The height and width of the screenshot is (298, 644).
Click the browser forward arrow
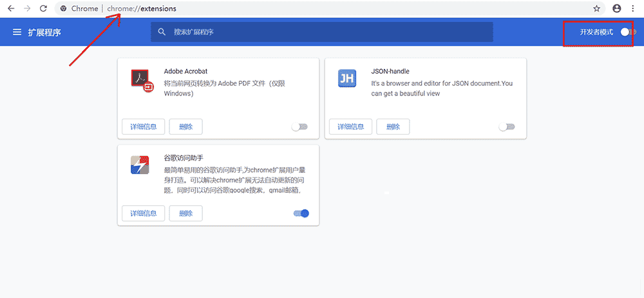pyautogui.click(x=27, y=8)
